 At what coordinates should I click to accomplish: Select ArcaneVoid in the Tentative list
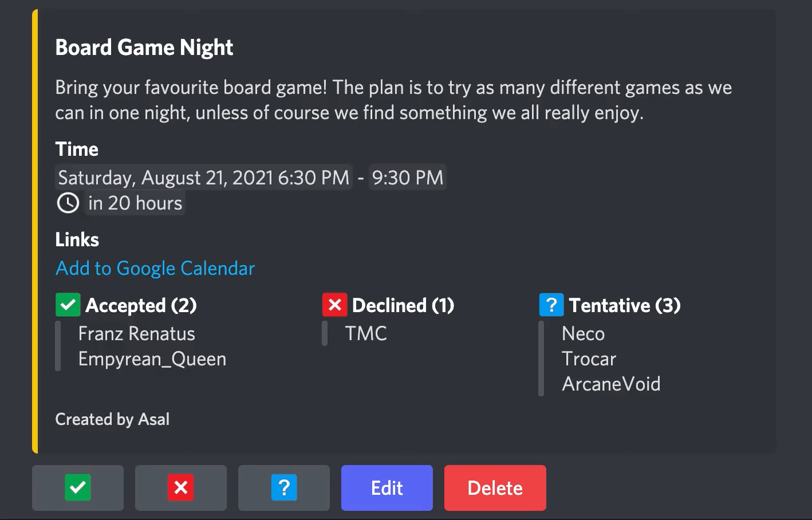[611, 384]
